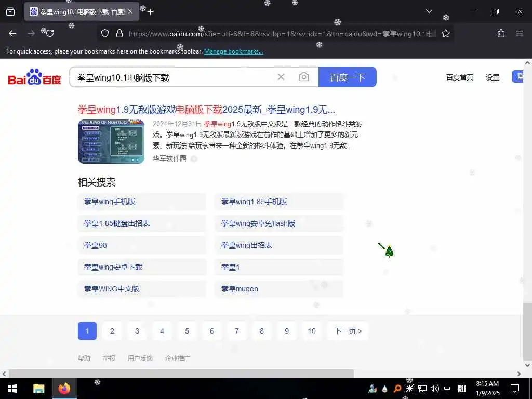
Task: Open 百度首页 link
Action: (459, 77)
